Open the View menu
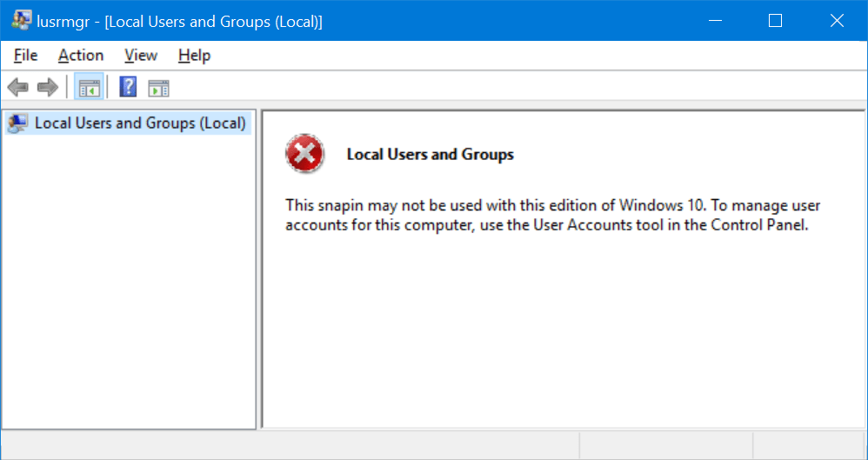Viewport: 868px width, 460px height. point(141,56)
